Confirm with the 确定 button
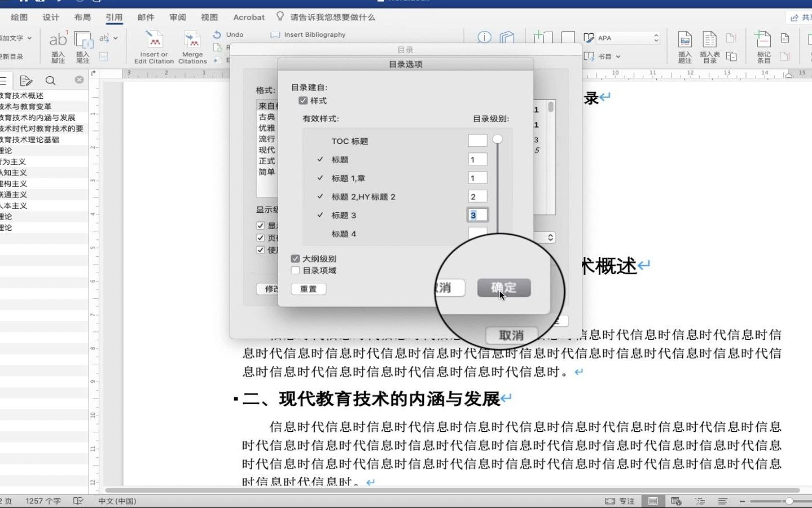 504,287
